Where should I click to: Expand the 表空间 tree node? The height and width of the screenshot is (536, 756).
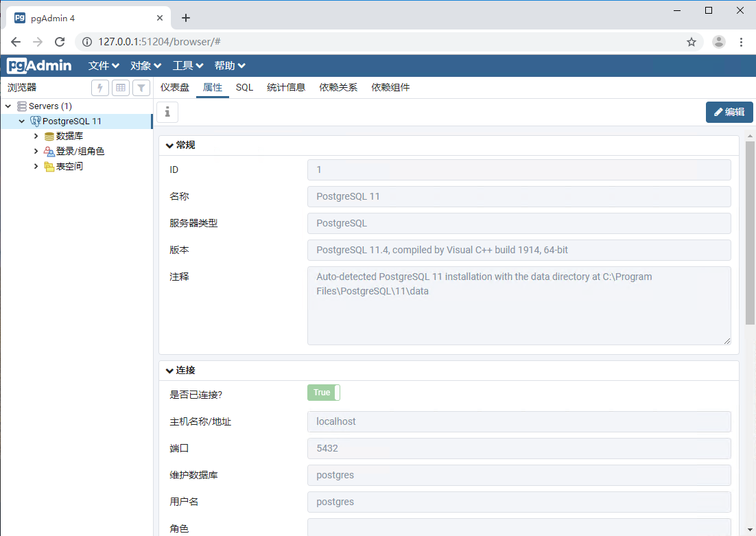click(36, 167)
